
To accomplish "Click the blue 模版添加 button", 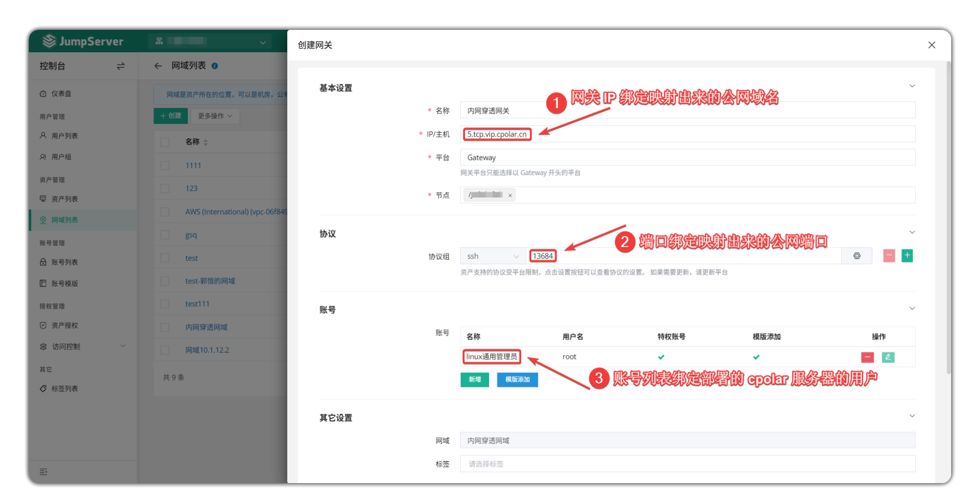I will coord(517,380).
